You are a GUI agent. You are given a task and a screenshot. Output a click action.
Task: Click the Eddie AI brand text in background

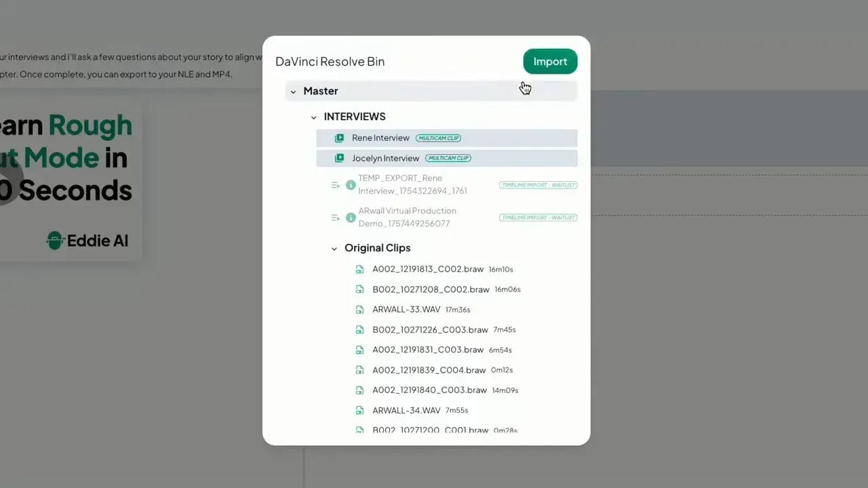98,241
